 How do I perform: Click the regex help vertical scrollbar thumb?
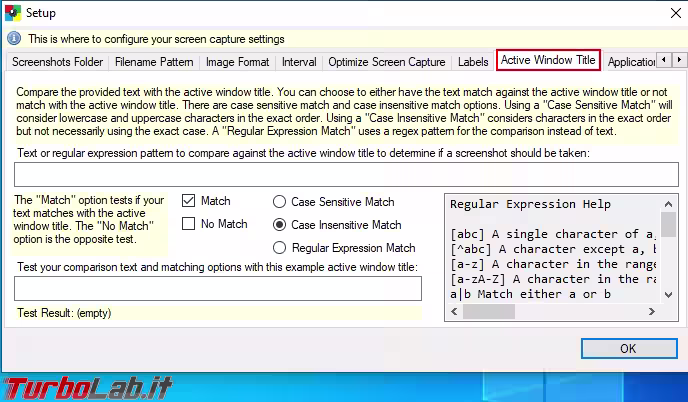[668, 224]
